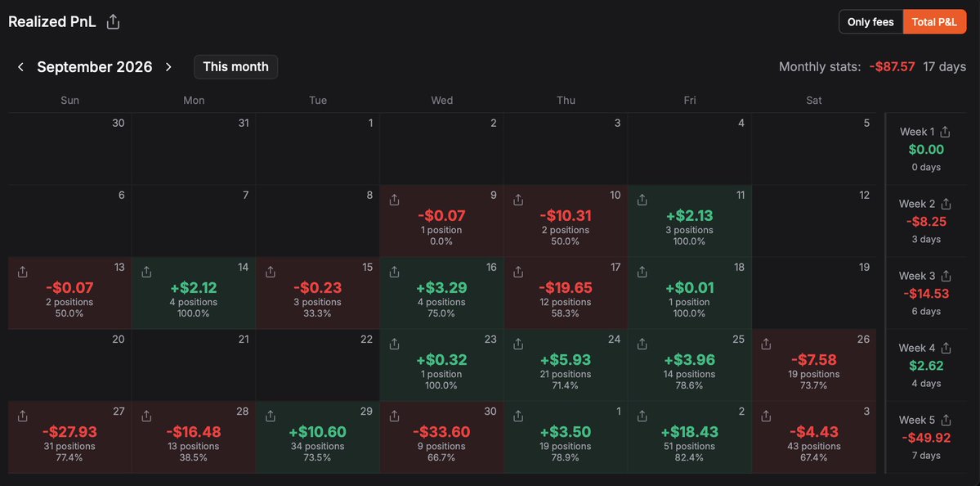
Task: Share the September 27 daily PnL
Action: point(23,416)
